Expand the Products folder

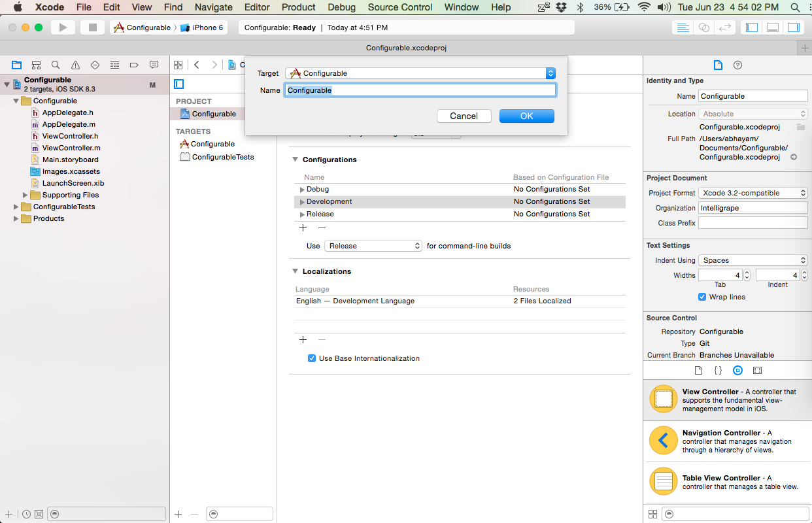(16, 218)
